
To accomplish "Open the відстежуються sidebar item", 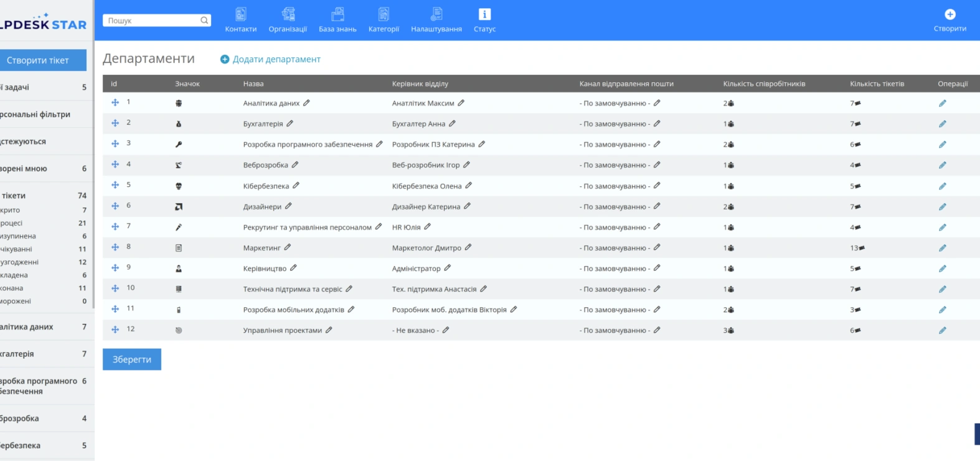I will coord(44,141).
